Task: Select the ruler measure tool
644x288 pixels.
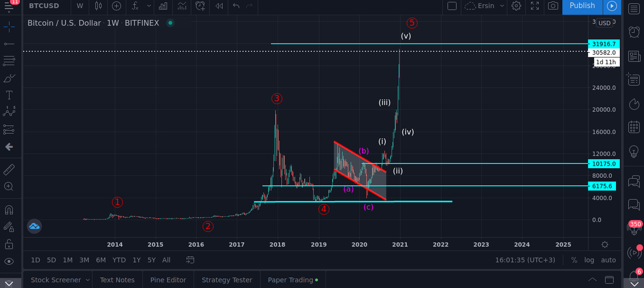Action: click(x=9, y=169)
